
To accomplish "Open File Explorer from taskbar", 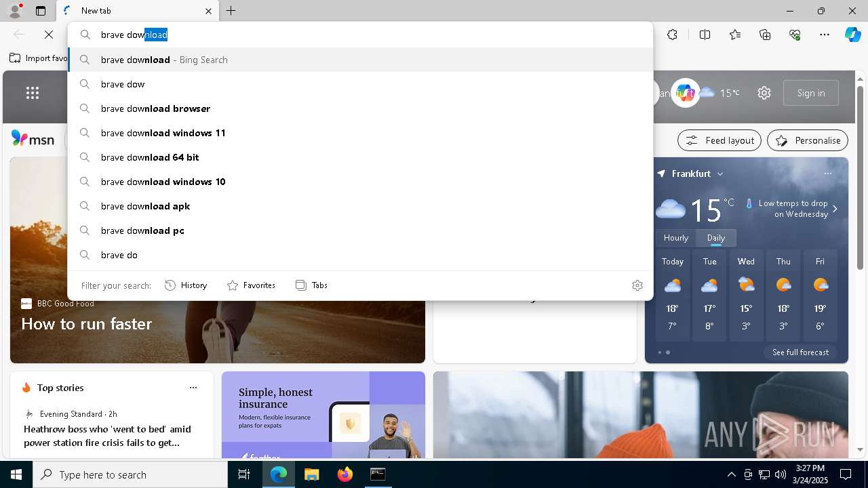I will click(x=311, y=474).
